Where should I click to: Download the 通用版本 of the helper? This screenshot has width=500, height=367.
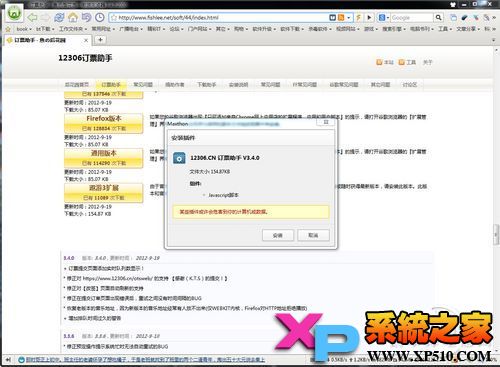104,158
